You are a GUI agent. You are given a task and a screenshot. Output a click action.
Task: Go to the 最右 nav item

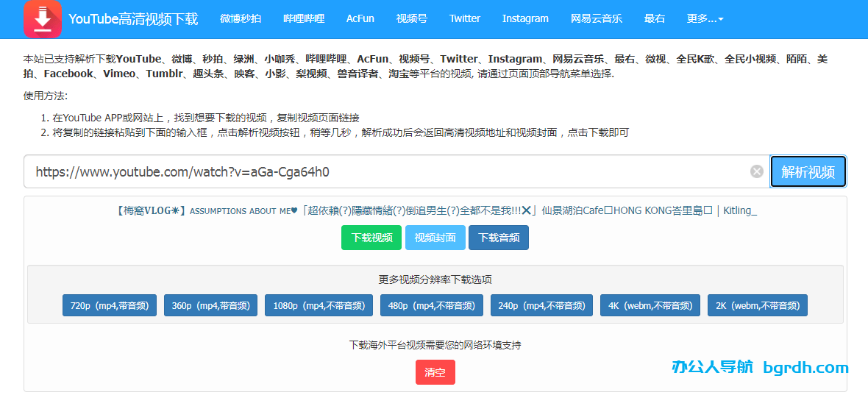point(655,18)
